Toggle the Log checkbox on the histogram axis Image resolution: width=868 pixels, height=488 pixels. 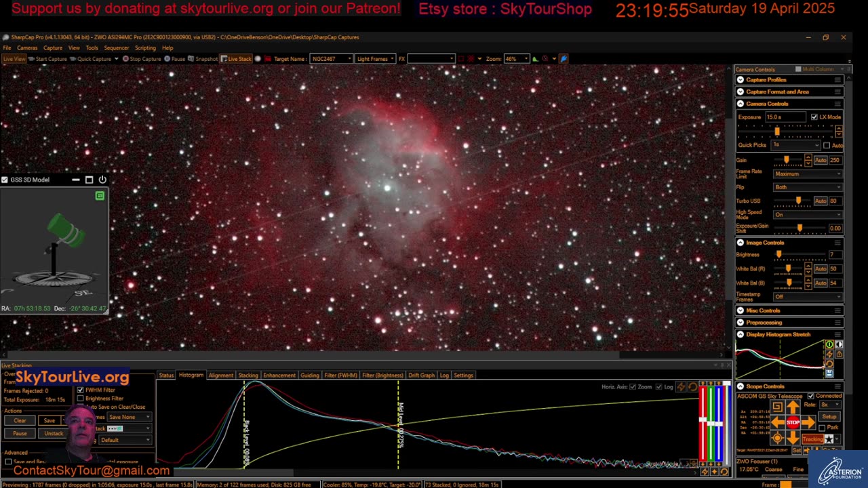point(659,387)
